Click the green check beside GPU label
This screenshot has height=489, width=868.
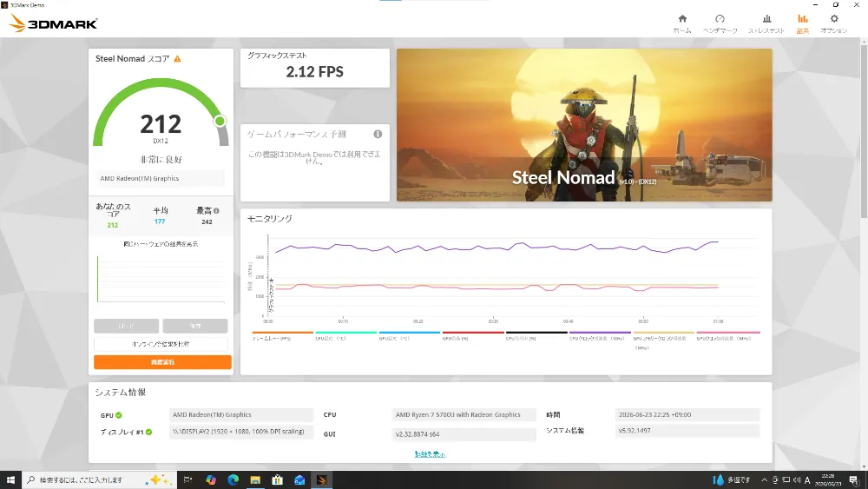pos(119,415)
